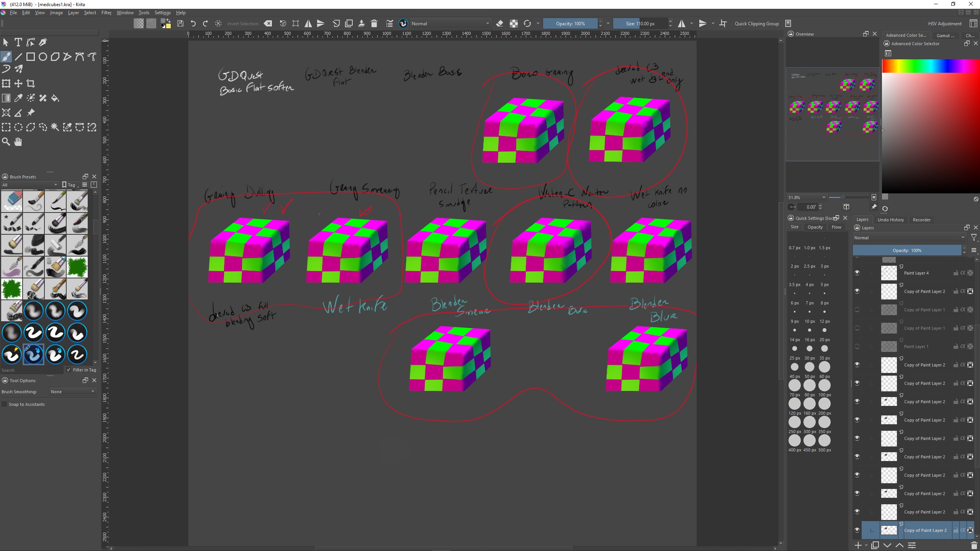980x551 pixels.
Task: Select the Text tool
Action: [x=18, y=42]
